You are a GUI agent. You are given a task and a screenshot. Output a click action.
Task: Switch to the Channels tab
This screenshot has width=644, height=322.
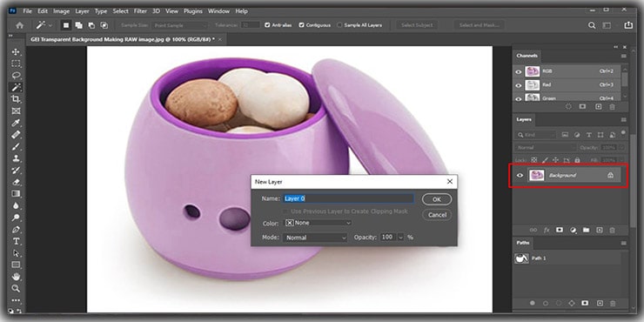click(x=527, y=56)
